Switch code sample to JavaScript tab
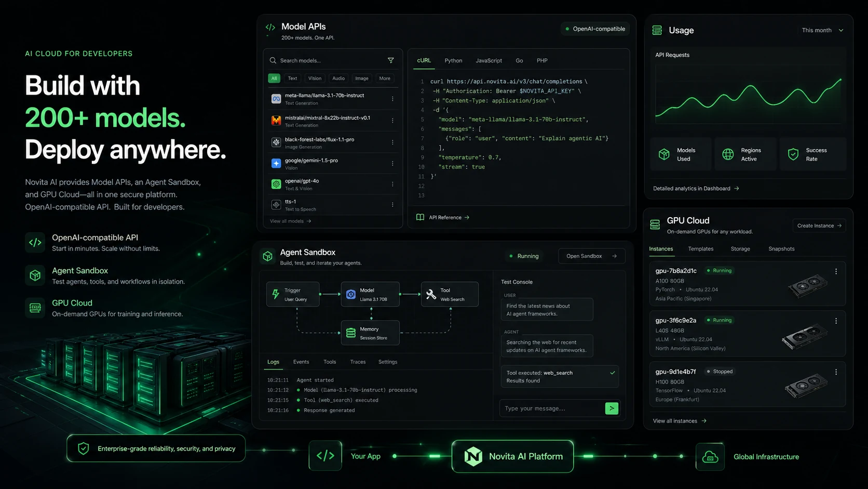This screenshot has width=868, height=489. point(489,61)
